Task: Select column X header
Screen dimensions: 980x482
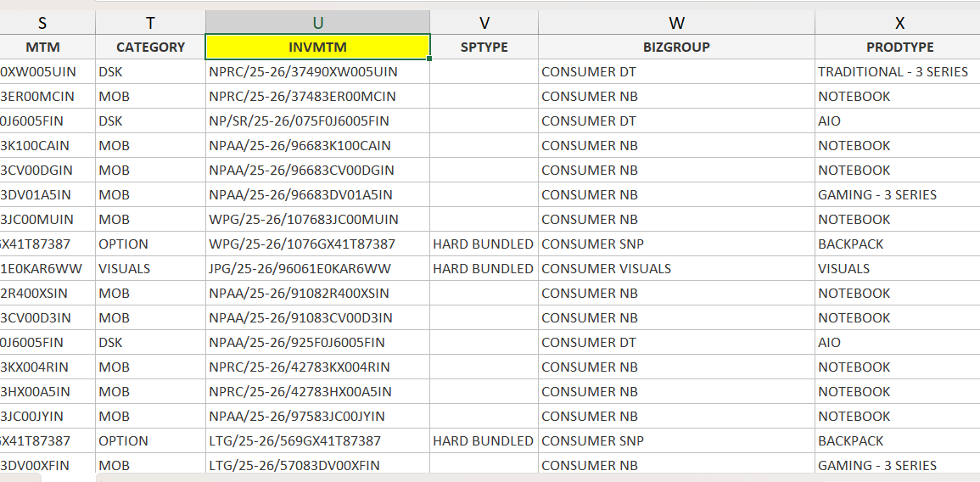Action: tap(899, 23)
